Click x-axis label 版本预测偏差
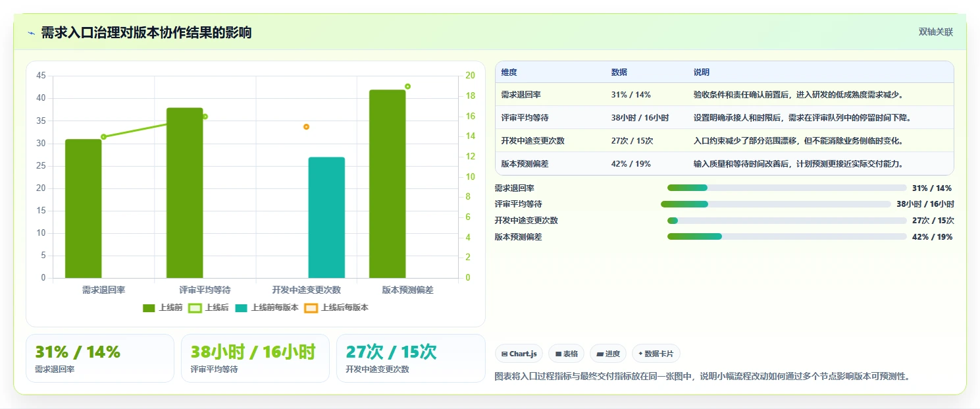 coord(408,290)
